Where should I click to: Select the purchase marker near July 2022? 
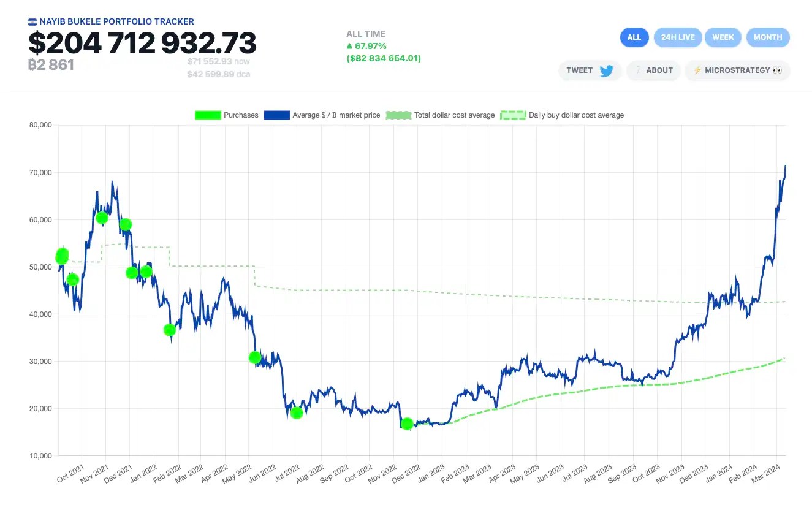(x=297, y=412)
